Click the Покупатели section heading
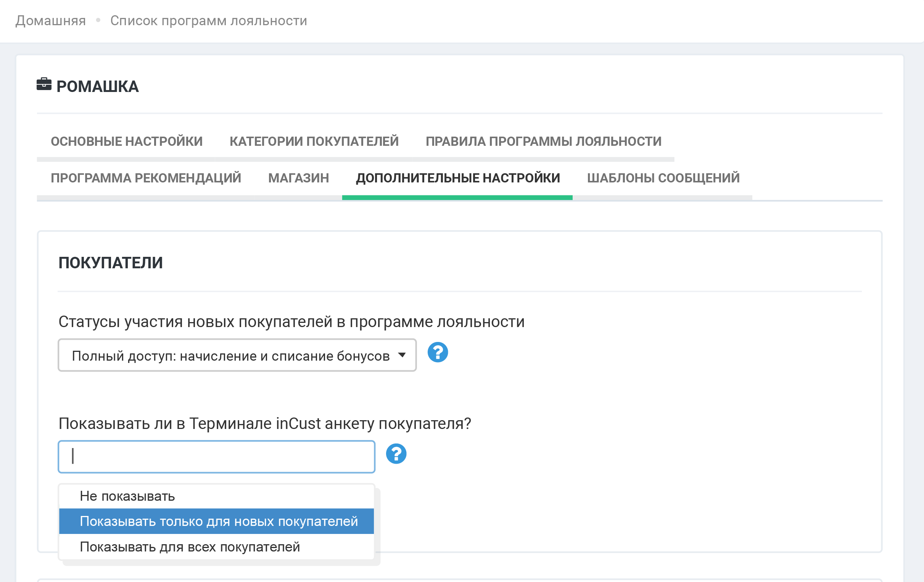 111,263
